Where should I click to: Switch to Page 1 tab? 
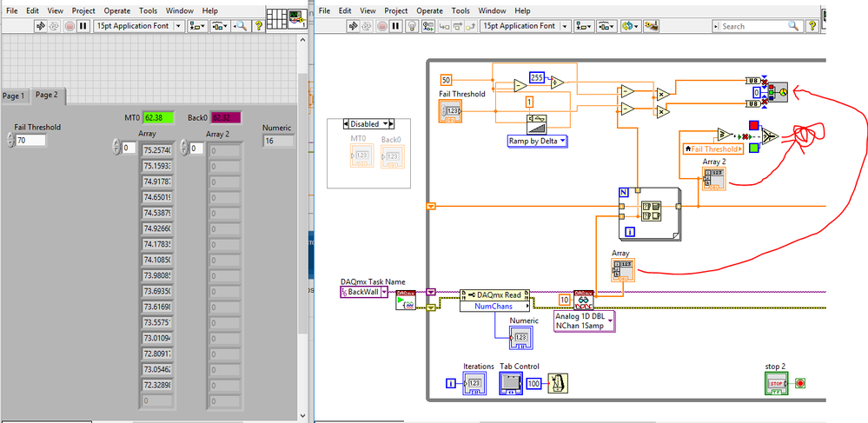coord(14,96)
